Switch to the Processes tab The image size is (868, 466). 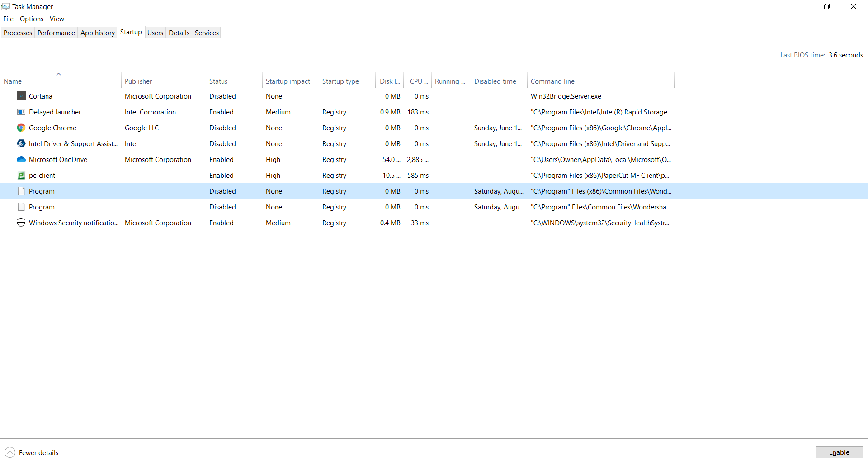click(18, 33)
